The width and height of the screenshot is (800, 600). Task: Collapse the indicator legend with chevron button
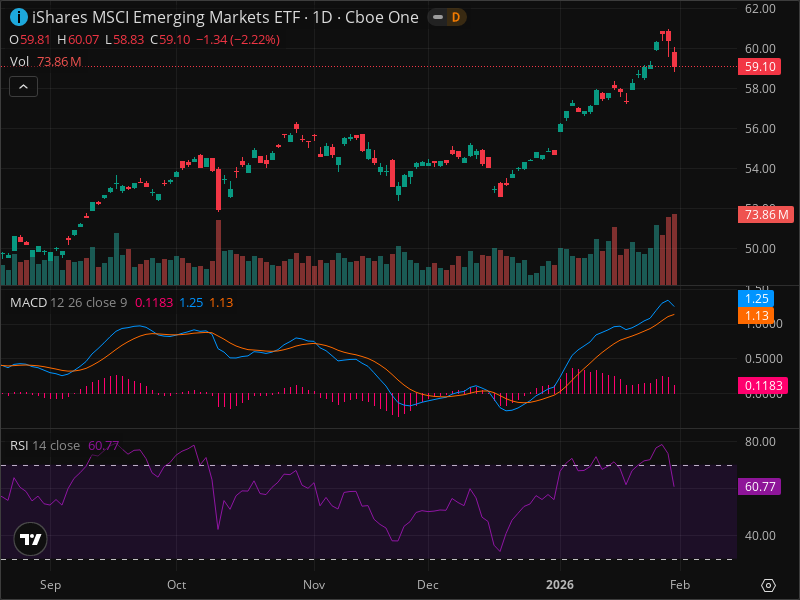[23, 87]
